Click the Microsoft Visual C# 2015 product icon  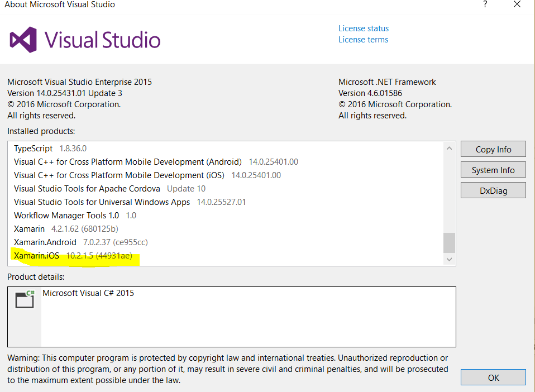pyautogui.click(x=25, y=299)
